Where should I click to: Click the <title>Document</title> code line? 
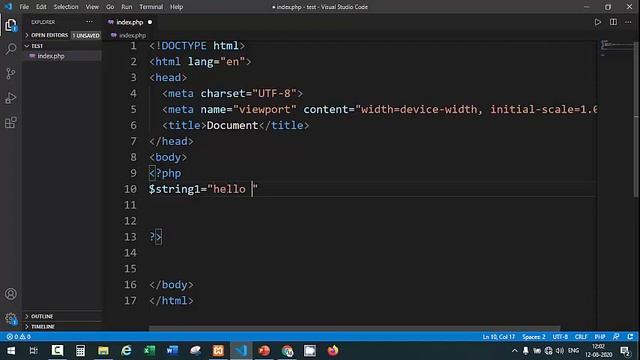236,125
